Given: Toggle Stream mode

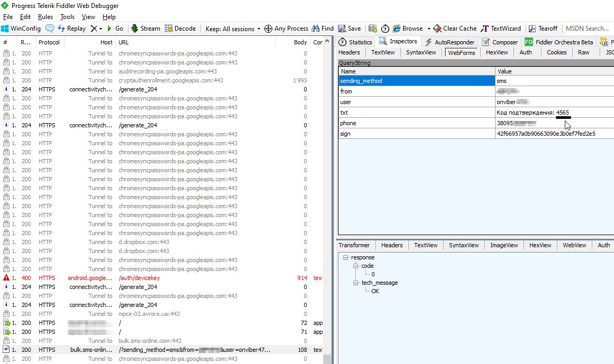Looking at the screenshot, I should (x=145, y=29).
